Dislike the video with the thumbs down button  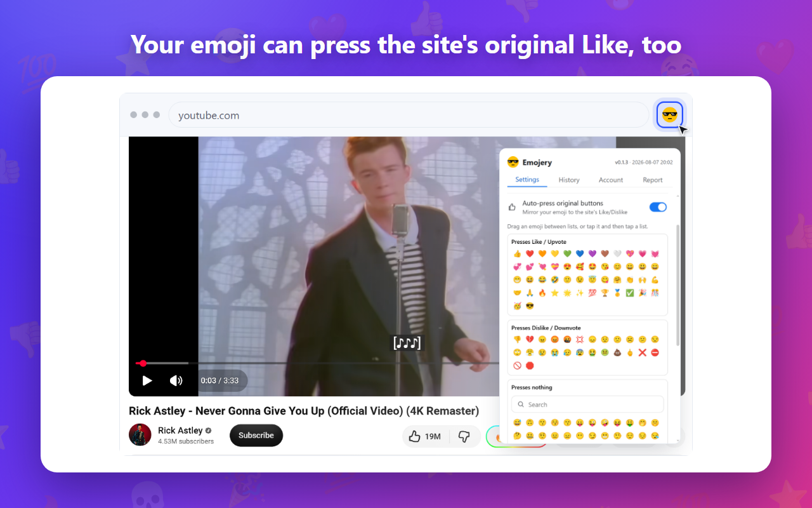(465, 437)
